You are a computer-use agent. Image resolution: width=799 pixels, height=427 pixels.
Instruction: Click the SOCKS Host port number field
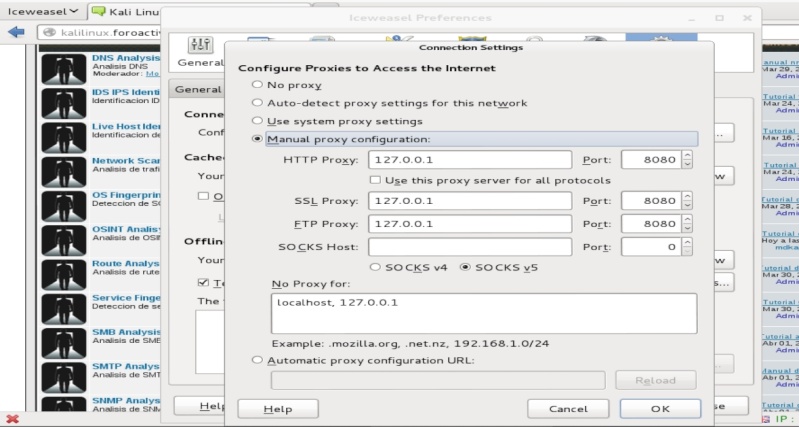point(652,247)
